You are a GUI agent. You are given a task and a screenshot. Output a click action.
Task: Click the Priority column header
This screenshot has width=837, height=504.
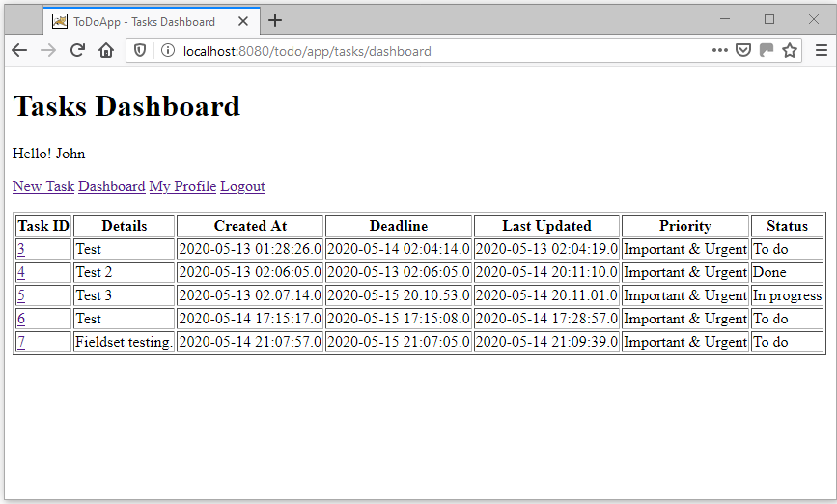click(x=684, y=226)
